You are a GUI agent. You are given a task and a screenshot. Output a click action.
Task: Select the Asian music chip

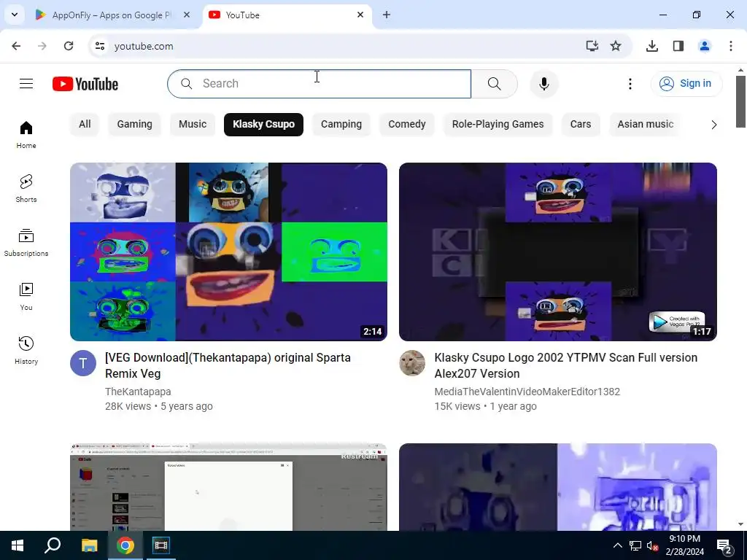(x=646, y=124)
